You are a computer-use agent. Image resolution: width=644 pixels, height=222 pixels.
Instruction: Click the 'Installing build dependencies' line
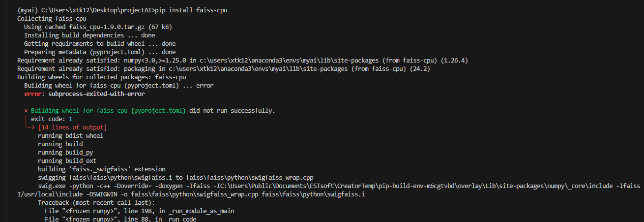(x=89, y=35)
